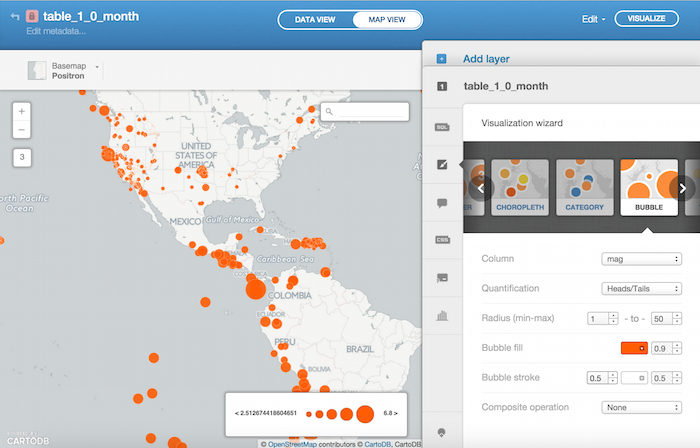Open the SQL editor panel icon

442,127
